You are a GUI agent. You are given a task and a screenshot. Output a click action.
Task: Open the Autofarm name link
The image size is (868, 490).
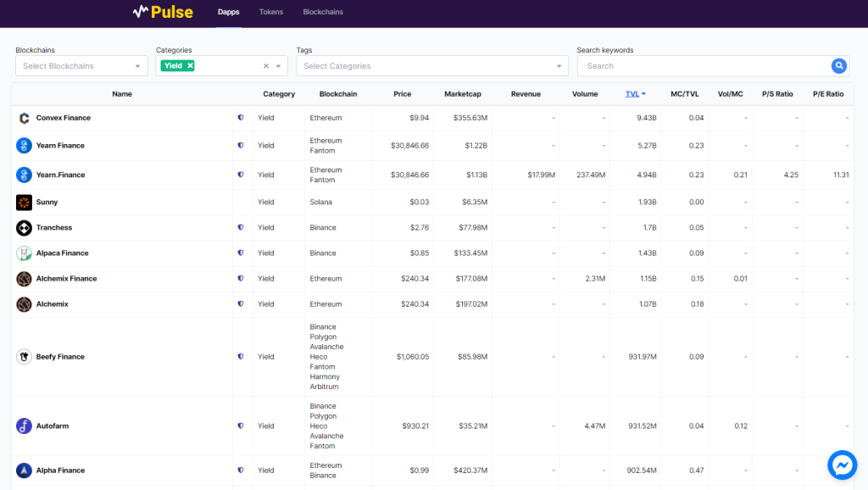(53, 426)
